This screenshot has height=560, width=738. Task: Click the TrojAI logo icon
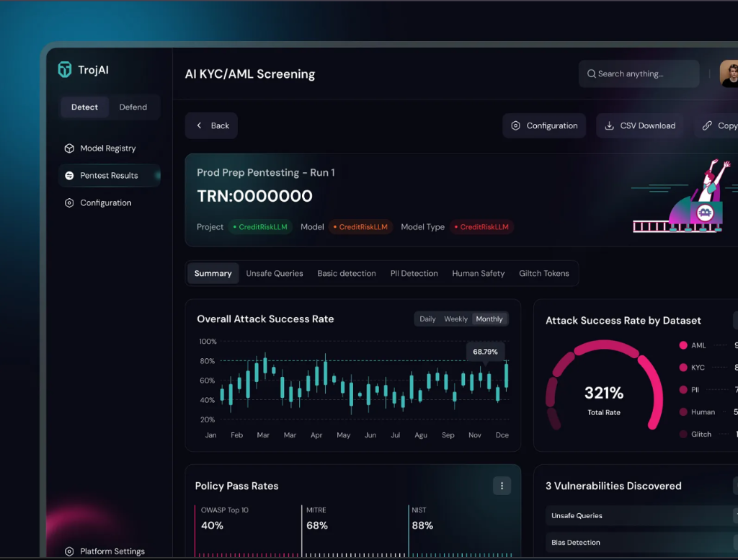coord(64,70)
